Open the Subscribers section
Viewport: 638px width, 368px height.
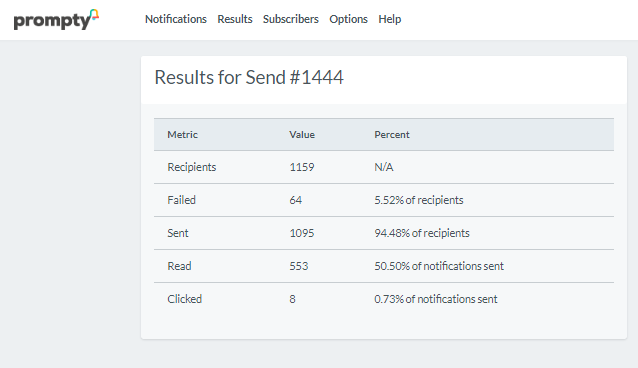point(291,19)
